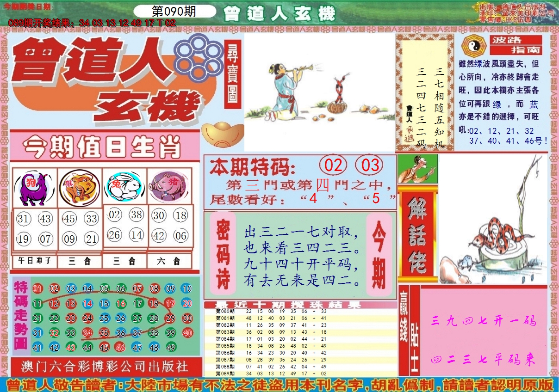
Task: Select the white rabbit zodiac icon
Action: [x=124, y=187]
